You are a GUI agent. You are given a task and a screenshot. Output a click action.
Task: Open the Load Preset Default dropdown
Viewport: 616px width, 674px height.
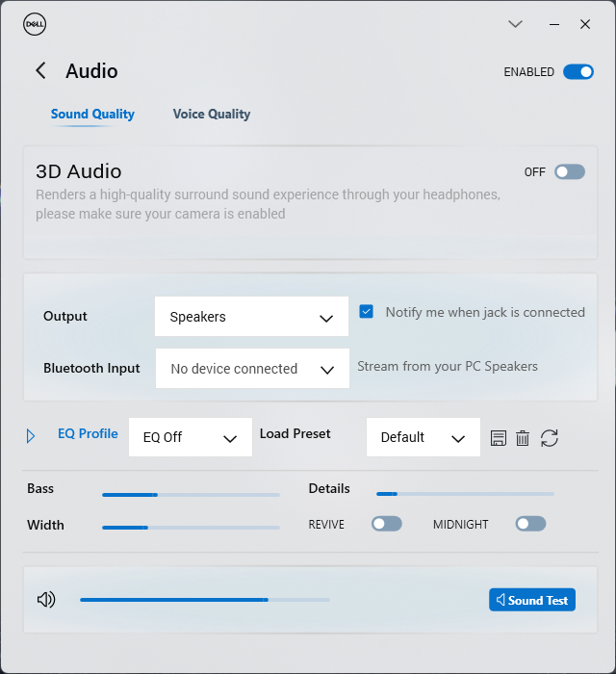coord(423,437)
